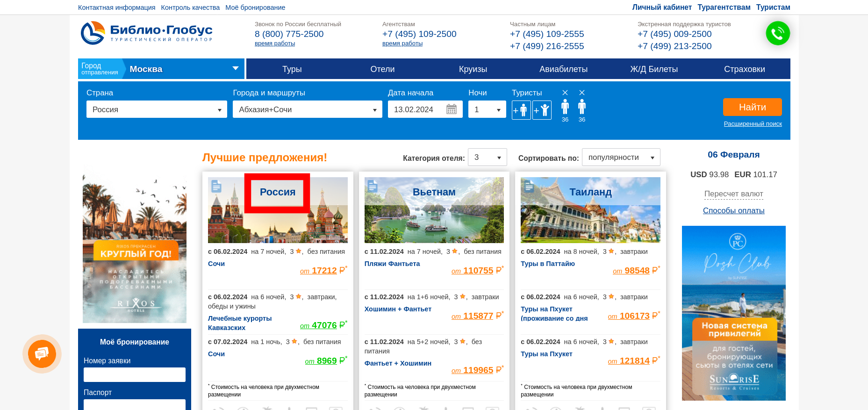The height and width of the screenshot is (410, 868).
Task: Click document icon on Russia card
Action: click(x=216, y=186)
